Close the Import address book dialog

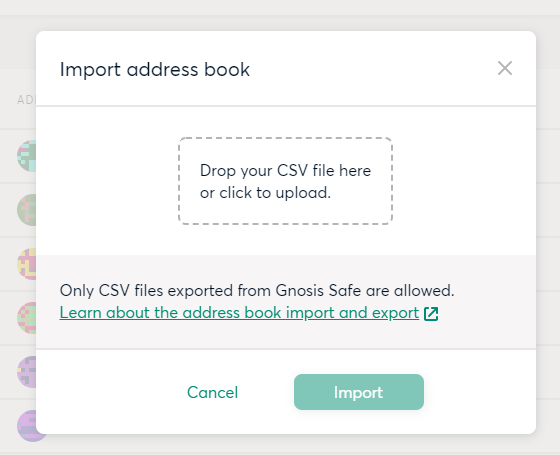tap(505, 68)
